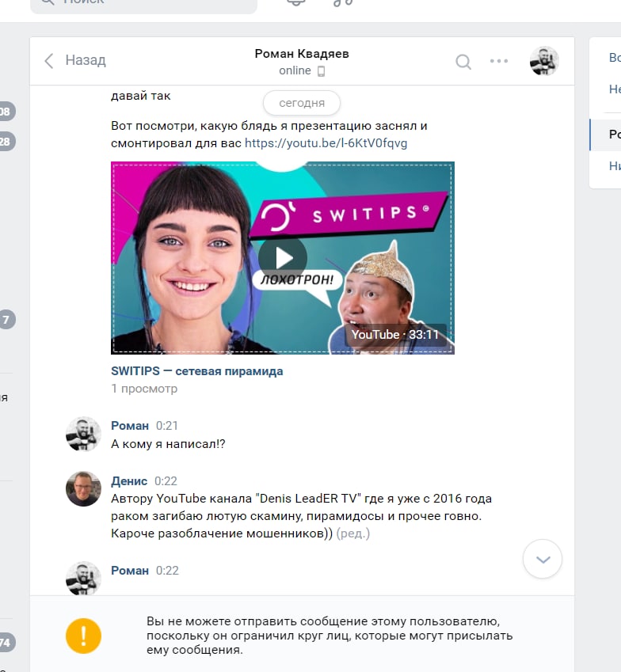
Task: Click sender name Роман at last 0:22 message
Action: point(130,571)
